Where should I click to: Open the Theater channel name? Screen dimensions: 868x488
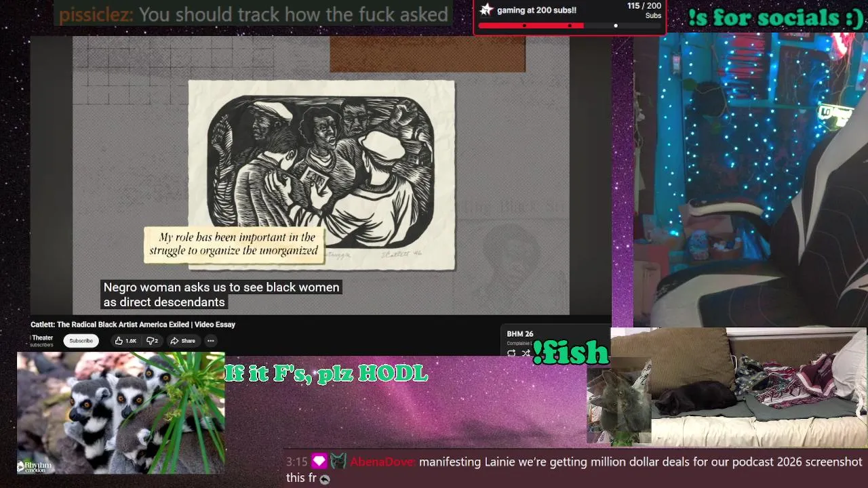click(42, 338)
